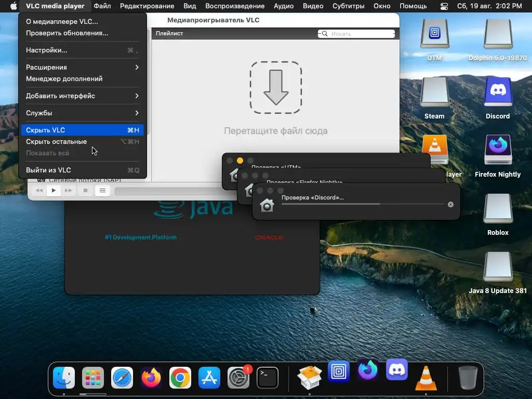Open the Редактирование menu
532x399 pixels.
tap(147, 6)
